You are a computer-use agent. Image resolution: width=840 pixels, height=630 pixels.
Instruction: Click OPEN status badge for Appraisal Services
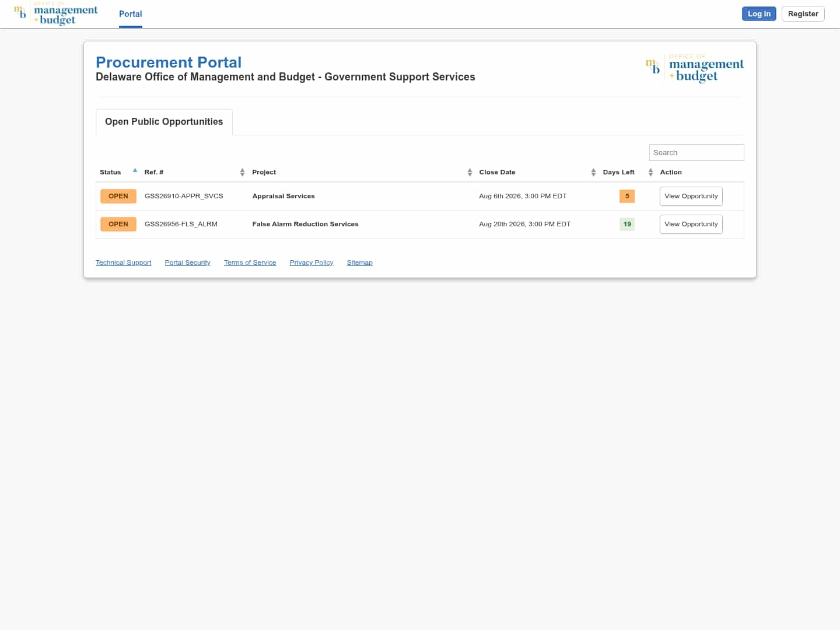click(118, 196)
